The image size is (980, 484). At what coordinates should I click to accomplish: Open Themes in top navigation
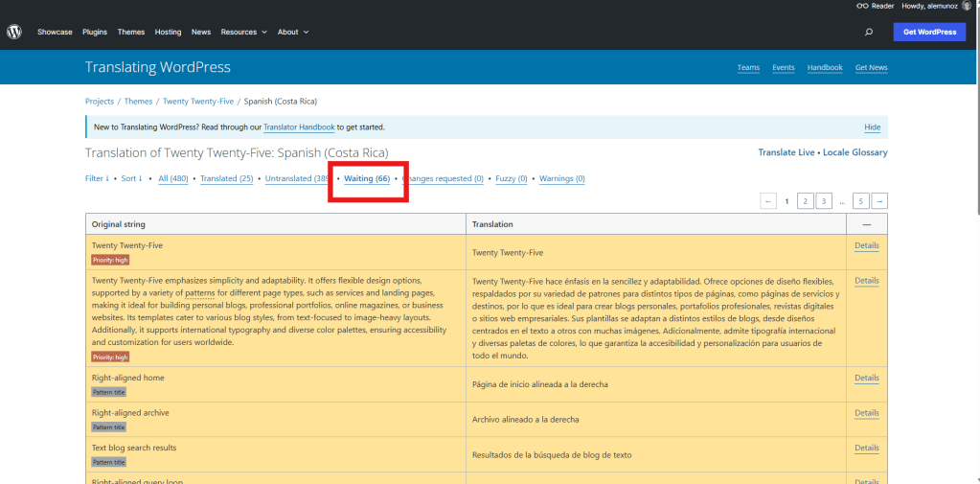click(131, 32)
